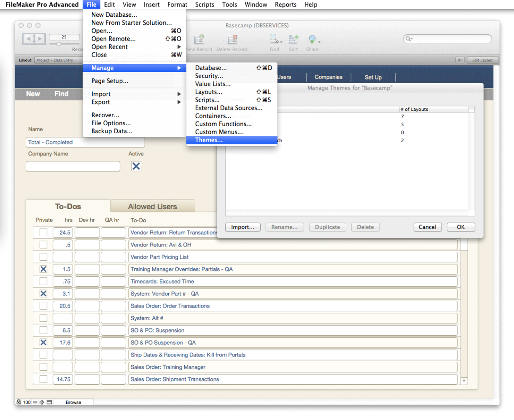Expand the Open Recent submenu
Screen dimensions: 514x420
[x=135, y=47]
